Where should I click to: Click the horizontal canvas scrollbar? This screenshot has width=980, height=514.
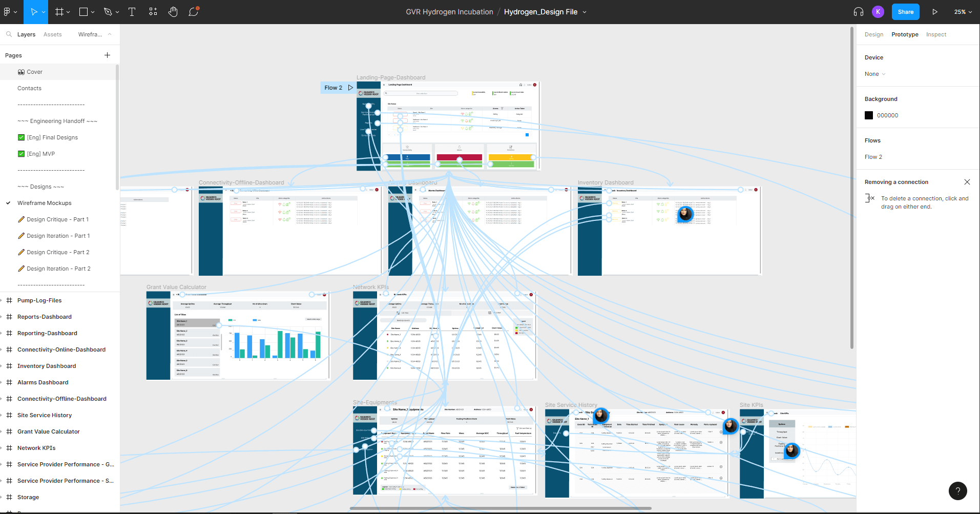501,508
